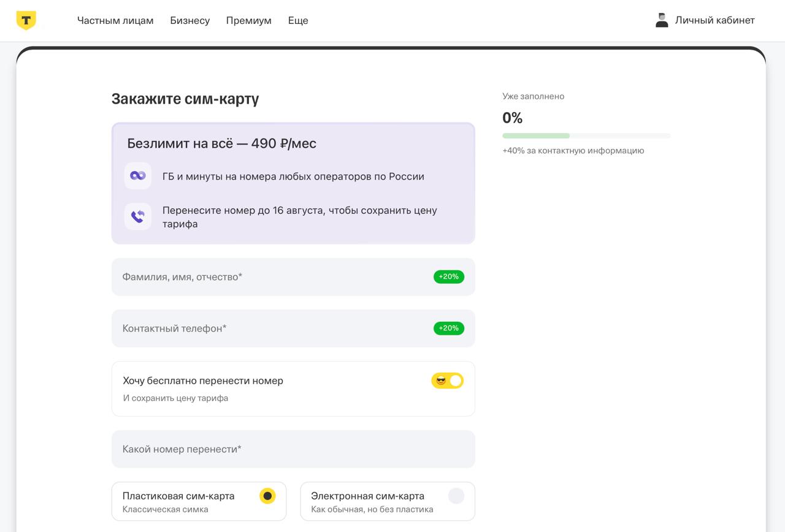Open the Частным лицам menu
The width and height of the screenshot is (785, 532).
click(x=115, y=20)
